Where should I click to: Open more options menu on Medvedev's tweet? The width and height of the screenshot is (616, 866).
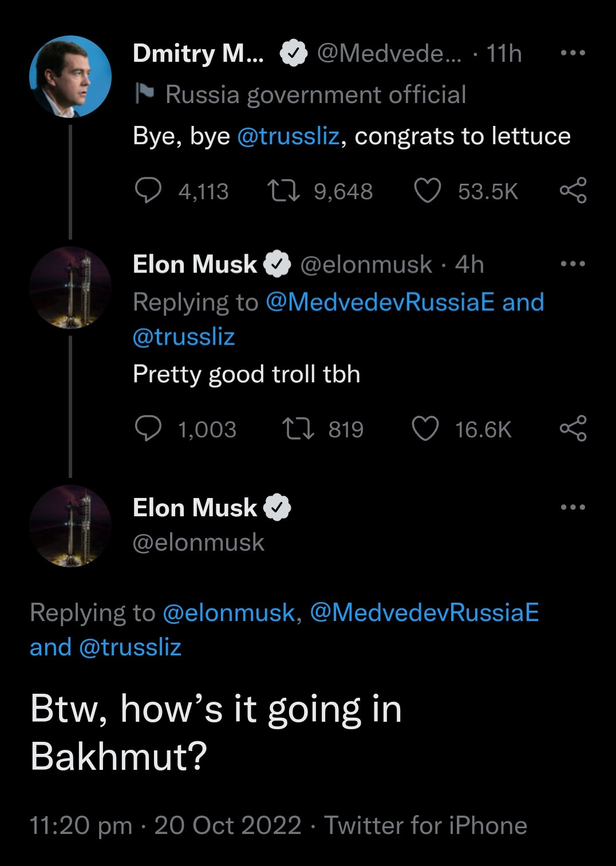(573, 53)
